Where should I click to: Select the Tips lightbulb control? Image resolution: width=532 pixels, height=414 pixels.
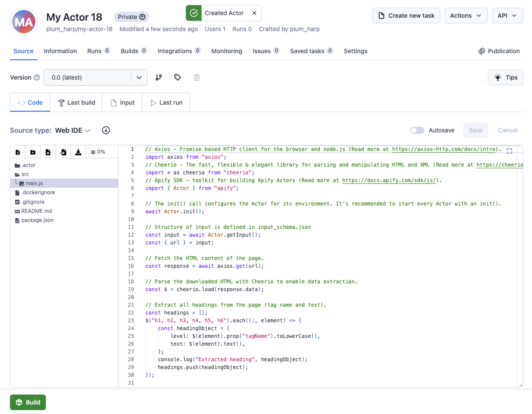coord(505,77)
